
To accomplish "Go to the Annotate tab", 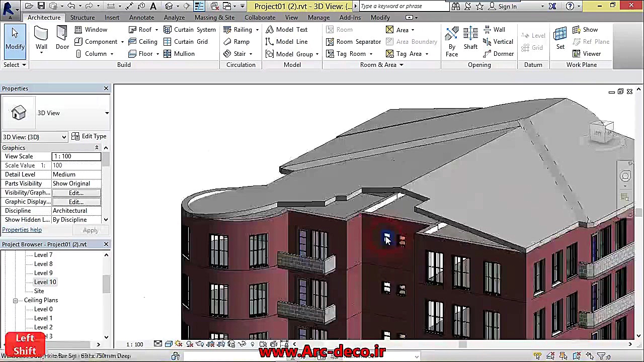I will click(141, 18).
